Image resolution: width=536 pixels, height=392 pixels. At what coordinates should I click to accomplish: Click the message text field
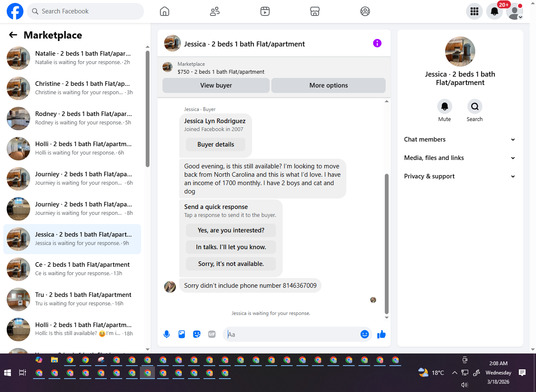click(x=292, y=334)
